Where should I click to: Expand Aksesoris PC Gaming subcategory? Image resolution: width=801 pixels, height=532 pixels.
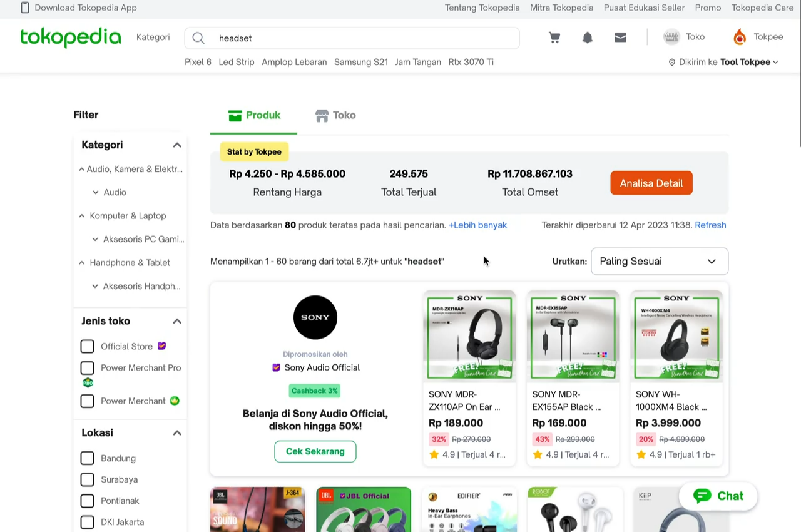(x=95, y=239)
